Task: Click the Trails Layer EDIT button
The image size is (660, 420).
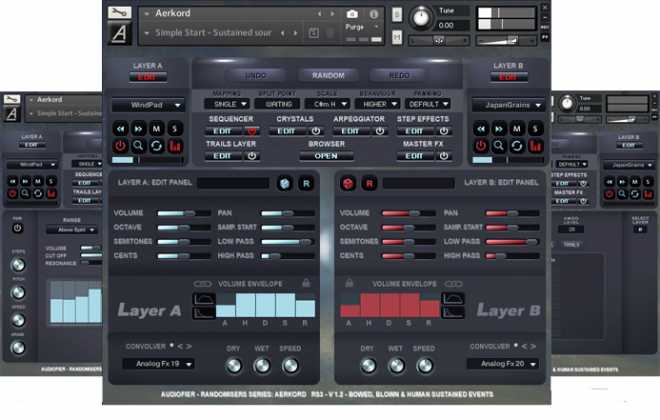Action: coord(223,156)
